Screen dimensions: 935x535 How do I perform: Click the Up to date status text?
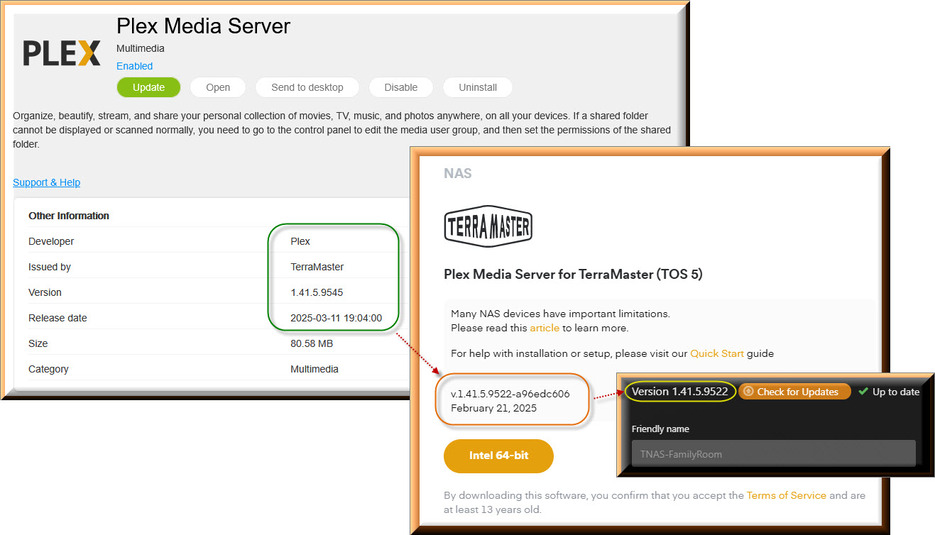[896, 392]
